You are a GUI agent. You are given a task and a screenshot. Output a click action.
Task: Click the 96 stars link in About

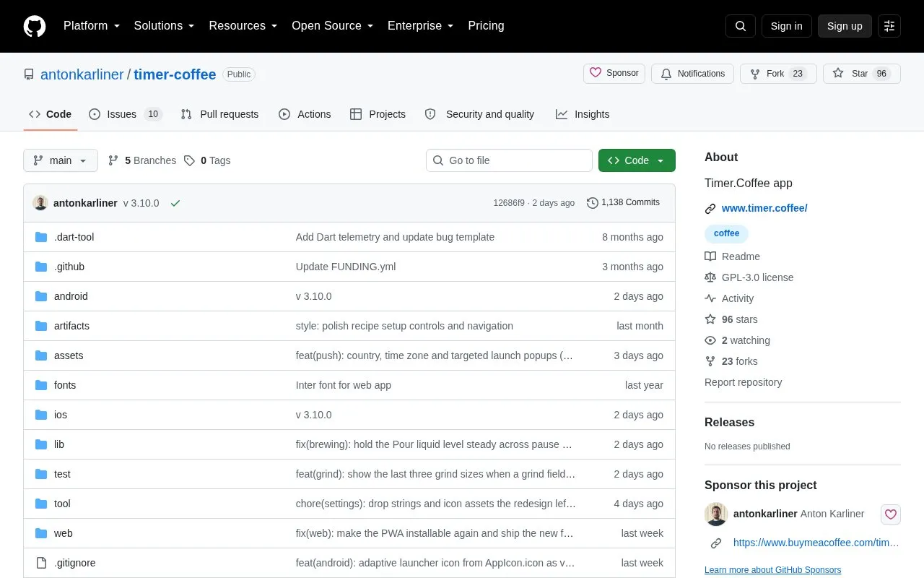(731, 319)
